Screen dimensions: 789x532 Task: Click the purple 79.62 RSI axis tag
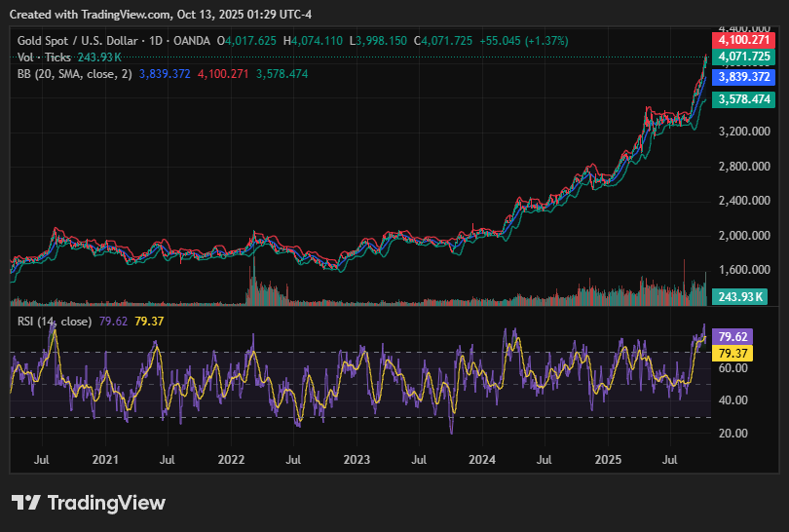pyautogui.click(x=731, y=336)
